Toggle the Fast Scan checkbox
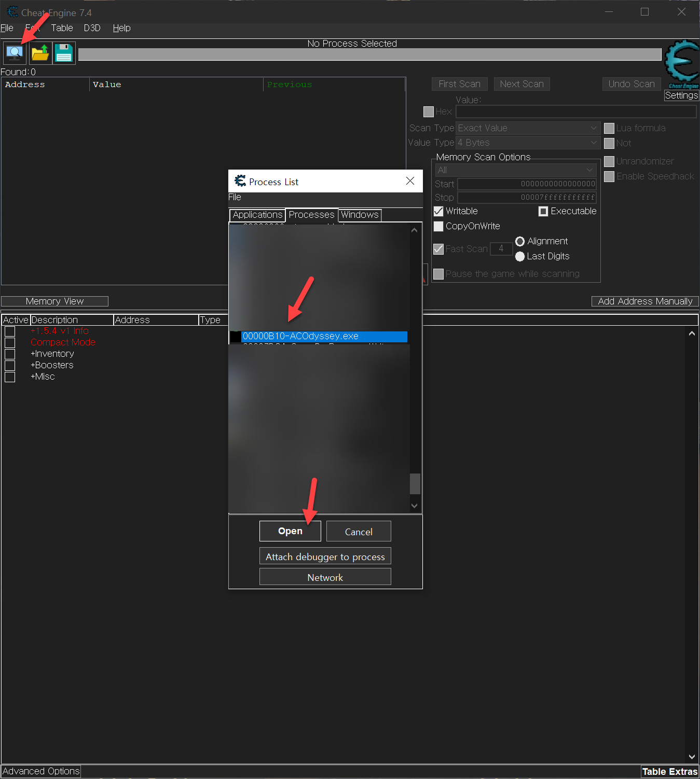The height and width of the screenshot is (779, 700). 438,249
